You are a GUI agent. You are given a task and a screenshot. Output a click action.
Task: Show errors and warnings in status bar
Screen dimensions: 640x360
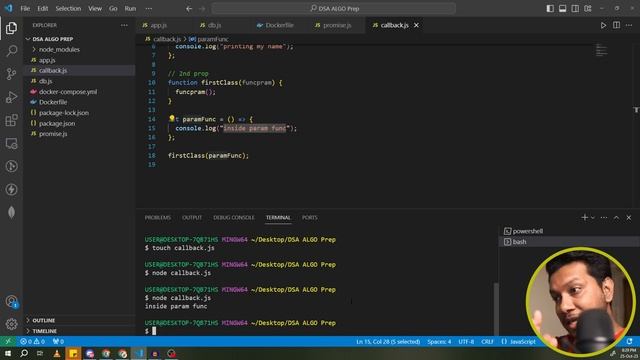pyautogui.click(x=32, y=341)
